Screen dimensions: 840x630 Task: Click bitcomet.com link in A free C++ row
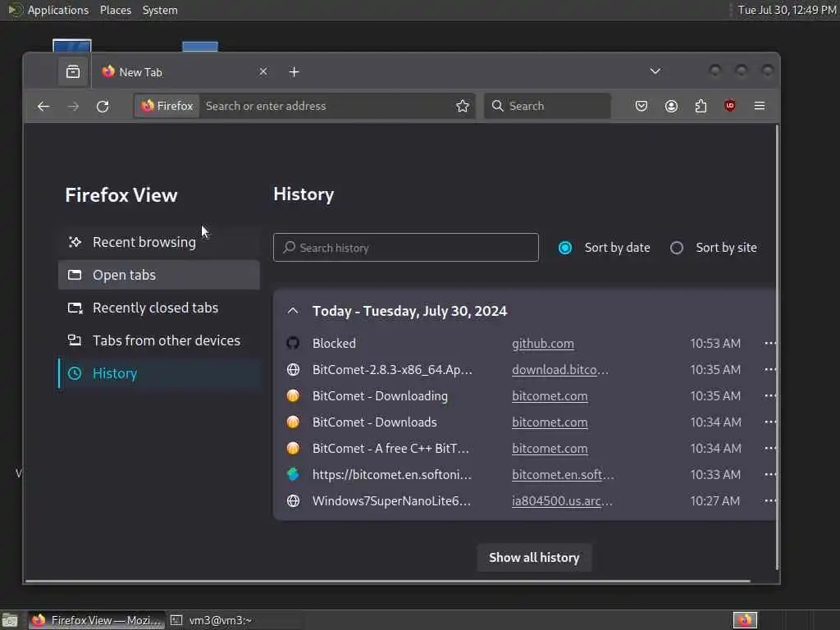point(550,449)
